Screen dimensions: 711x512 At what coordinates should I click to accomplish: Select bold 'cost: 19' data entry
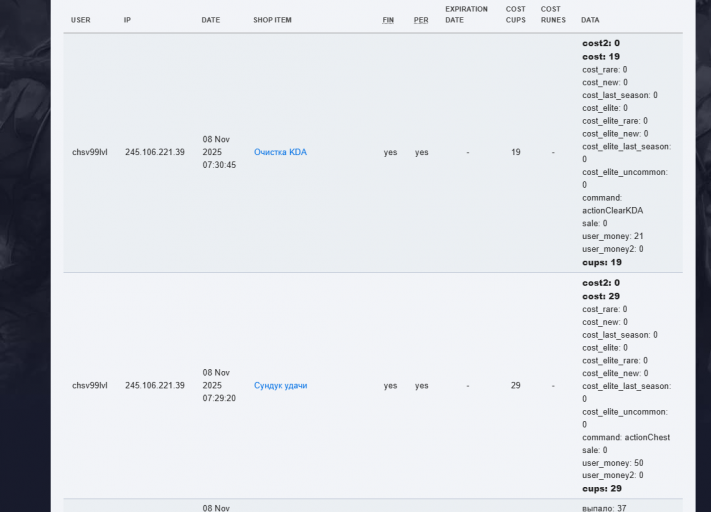601,57
